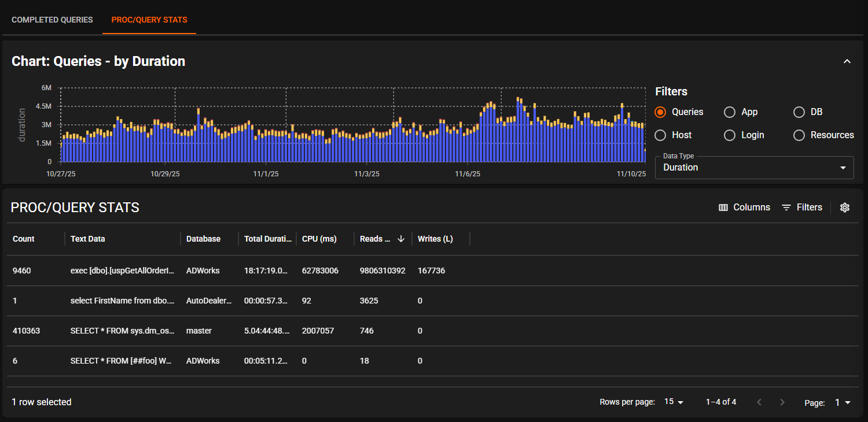Go to previous page arrow
This screenshot has height=422, width=868.
tap(759, 402)
